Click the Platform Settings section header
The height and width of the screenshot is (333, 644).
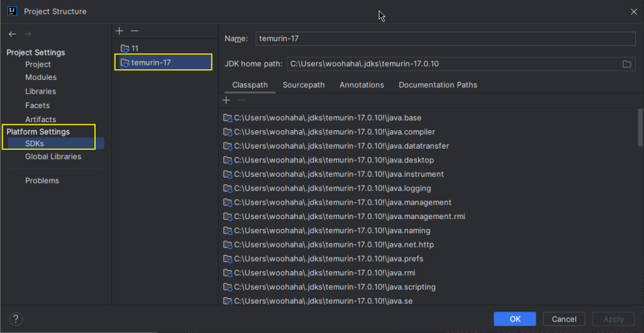coord(38,132)
